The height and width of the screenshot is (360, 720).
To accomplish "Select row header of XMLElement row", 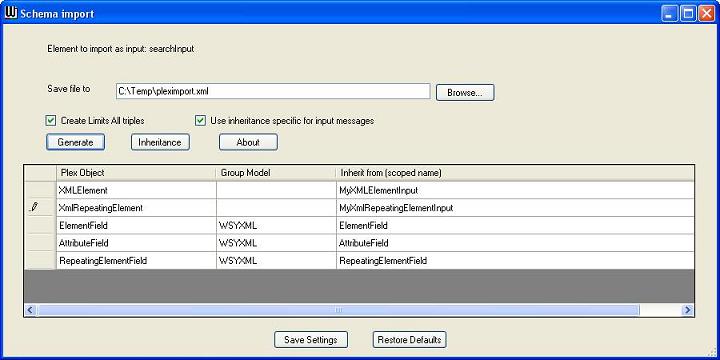I will [40, 190].
